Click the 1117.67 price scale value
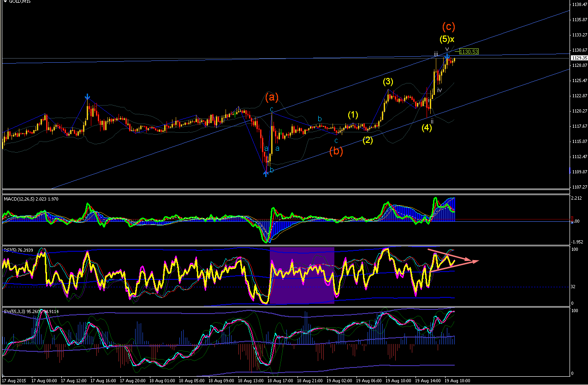The height and width of the screenshot is (385, 588). pyautogui.click(x=579, y=126)
